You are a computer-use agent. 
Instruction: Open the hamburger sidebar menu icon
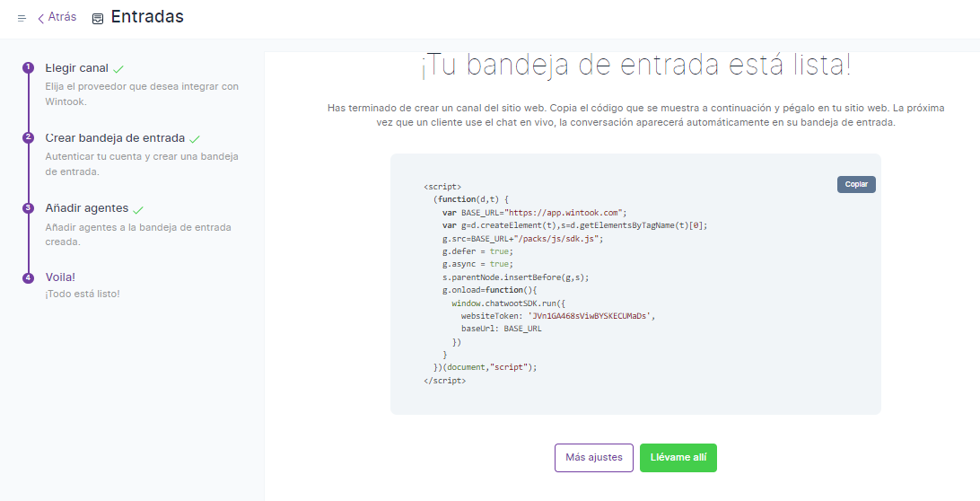(x=22, y=18)
